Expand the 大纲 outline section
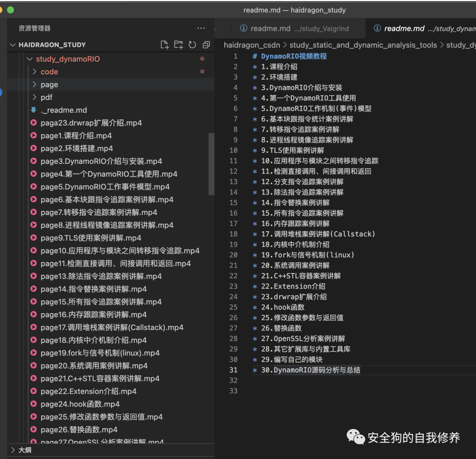476x459 pixels. pos(13,450)
